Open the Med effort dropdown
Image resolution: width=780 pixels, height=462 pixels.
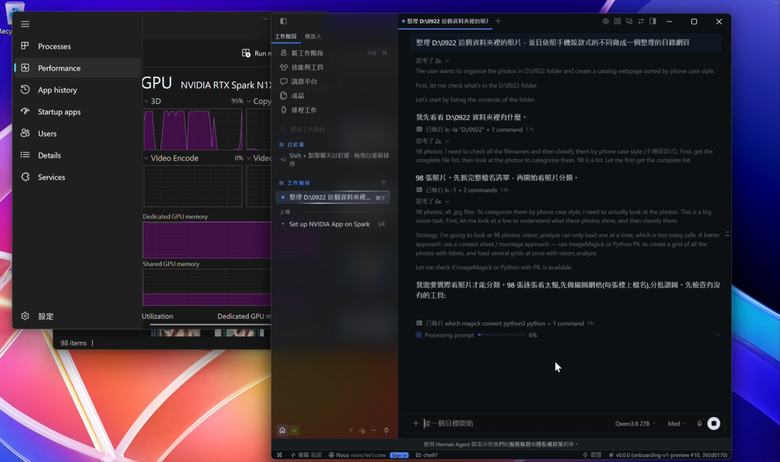[677, 424]
